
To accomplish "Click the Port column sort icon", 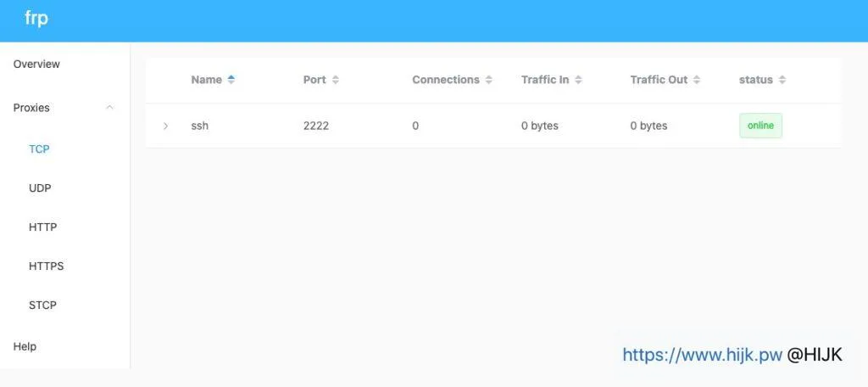I will click(336, 80).
